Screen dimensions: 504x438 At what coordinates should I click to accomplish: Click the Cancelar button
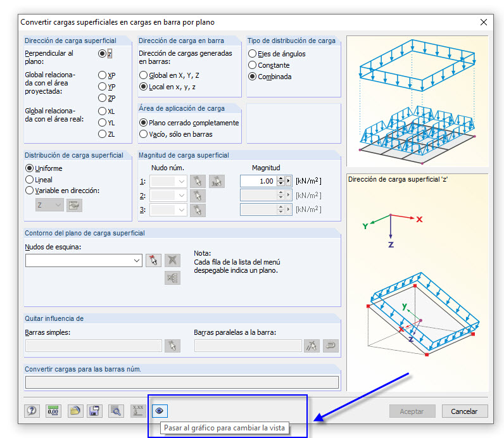pos(465,411)
